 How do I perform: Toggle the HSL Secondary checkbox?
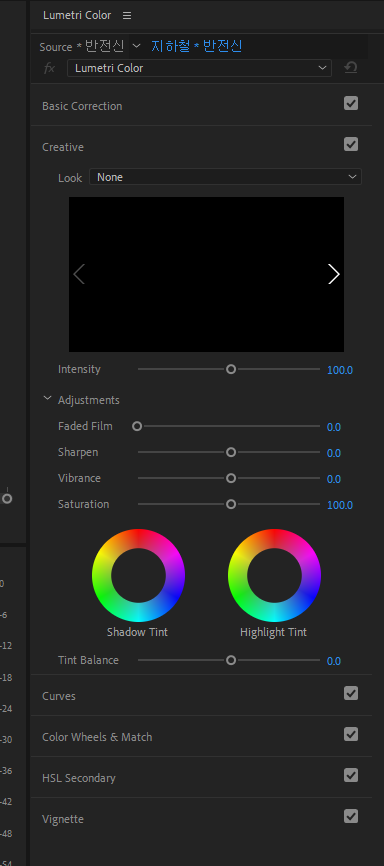[351, 775]
